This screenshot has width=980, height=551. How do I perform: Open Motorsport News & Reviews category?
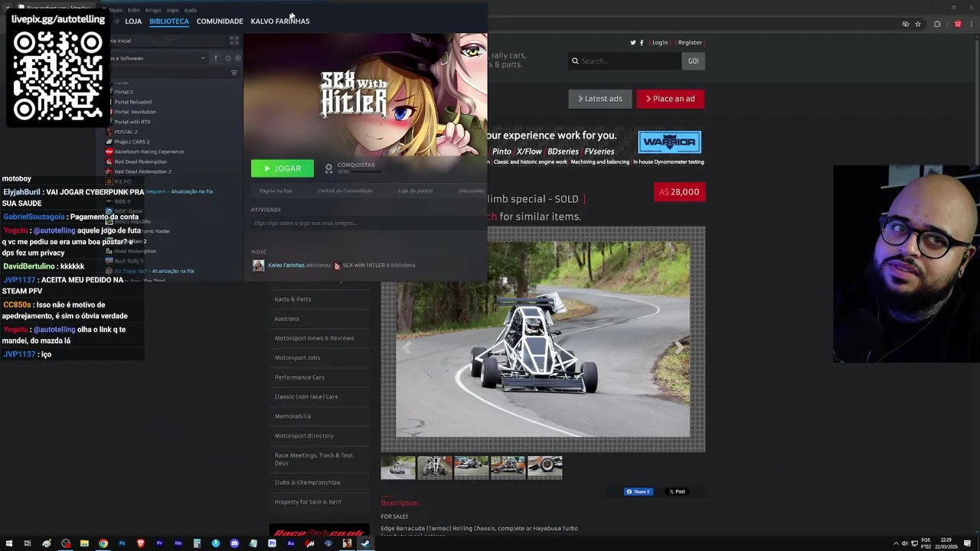[315, 338]
